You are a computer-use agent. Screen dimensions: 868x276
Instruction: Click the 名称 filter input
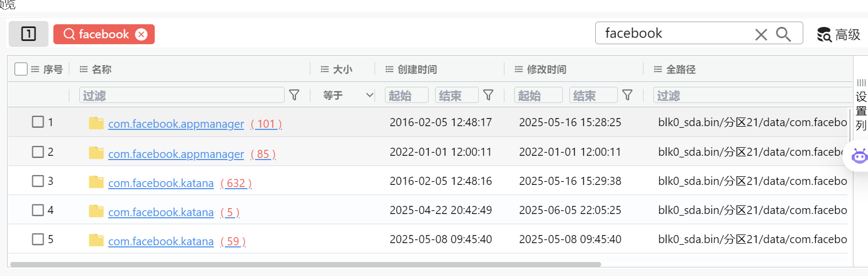click(182, 95)
